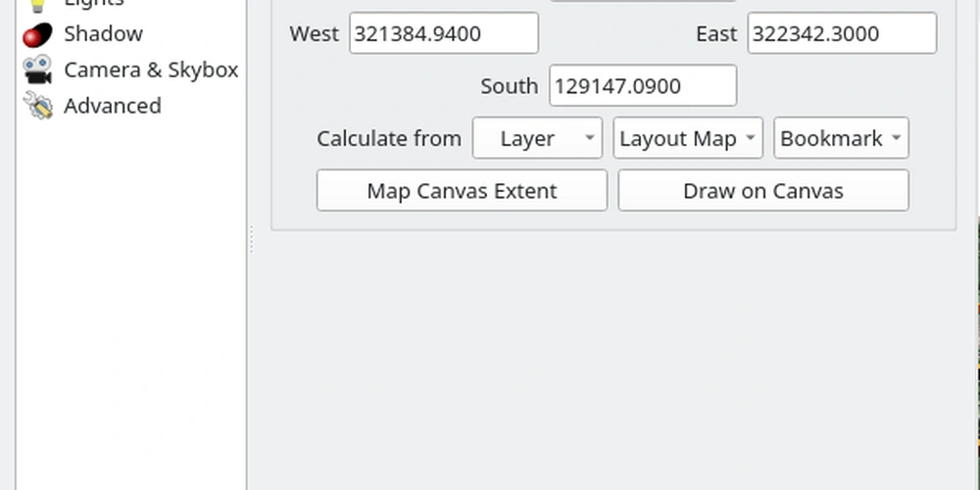The image size is (980, 490).
Task: Open the Bookmark extent dropdown
Action: pos(841,138)
